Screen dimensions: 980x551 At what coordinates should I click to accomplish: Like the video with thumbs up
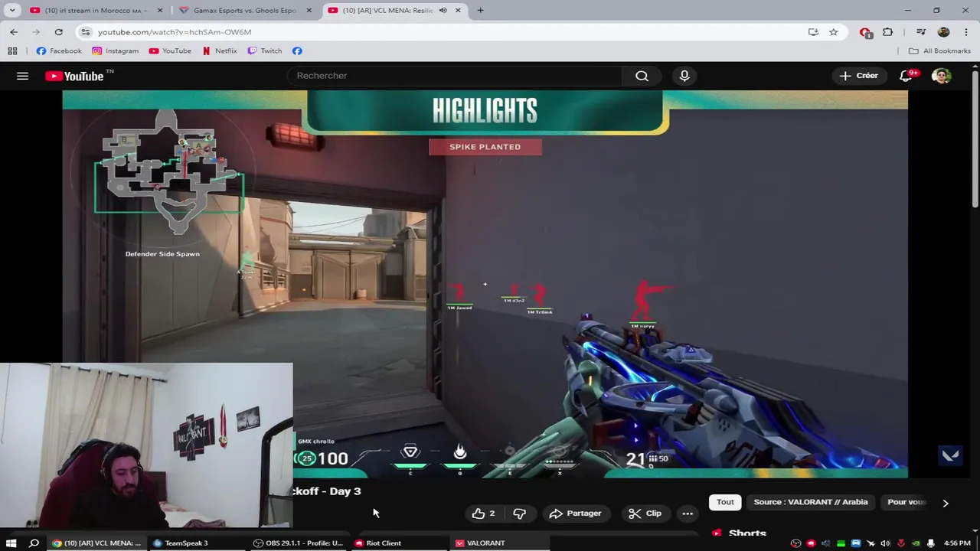pos(483,514)
